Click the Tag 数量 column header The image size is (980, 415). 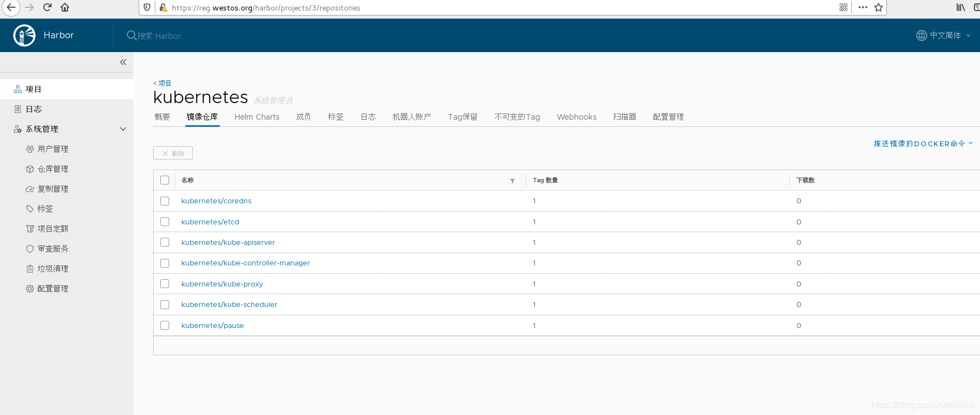click(545, 180)
